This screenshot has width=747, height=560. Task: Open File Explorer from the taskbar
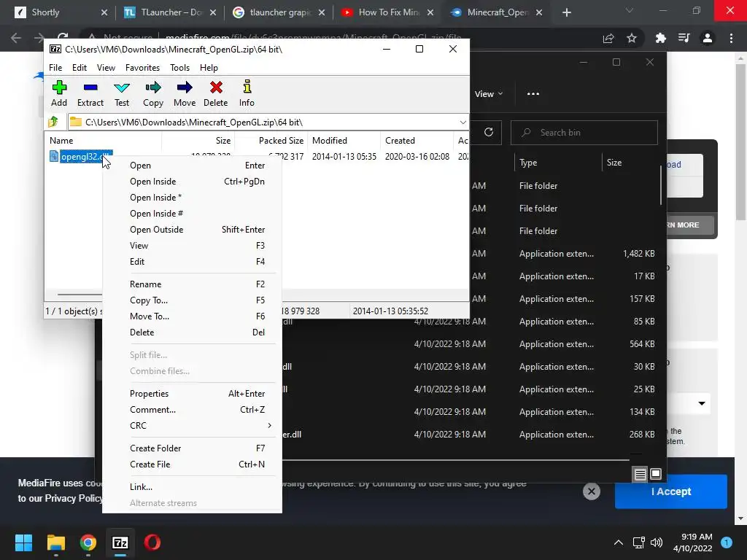click(x=55, y=542)
